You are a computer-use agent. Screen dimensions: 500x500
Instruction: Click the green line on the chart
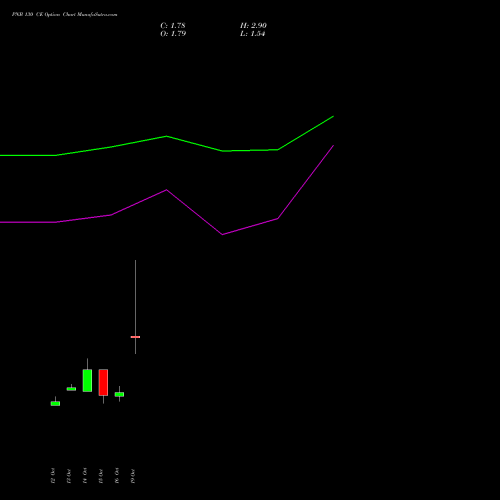click(x=167, y=136)
